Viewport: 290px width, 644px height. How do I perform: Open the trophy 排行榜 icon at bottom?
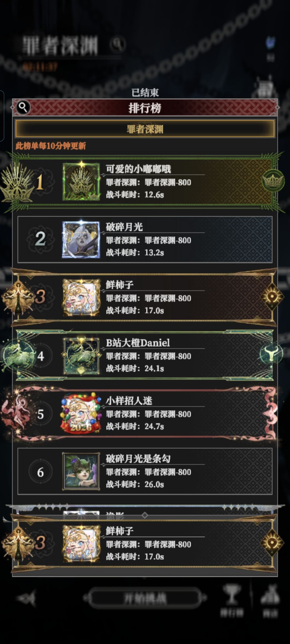tap(232, 600)
